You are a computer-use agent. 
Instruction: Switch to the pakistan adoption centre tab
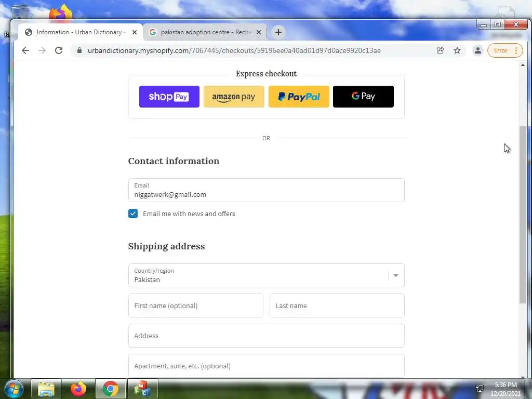click(205, 32)
